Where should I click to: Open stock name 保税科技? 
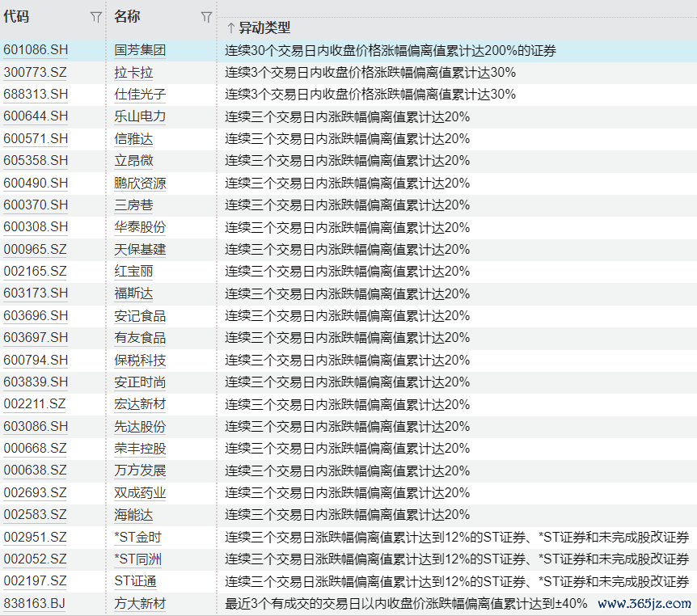[x=140, y=360]
